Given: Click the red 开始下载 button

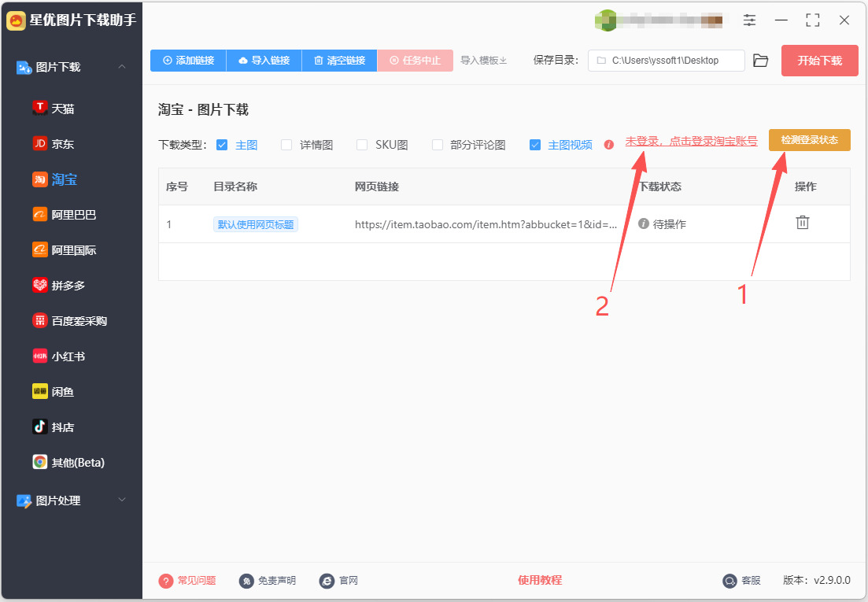Looking at the screenshot, I should [820, 61].
